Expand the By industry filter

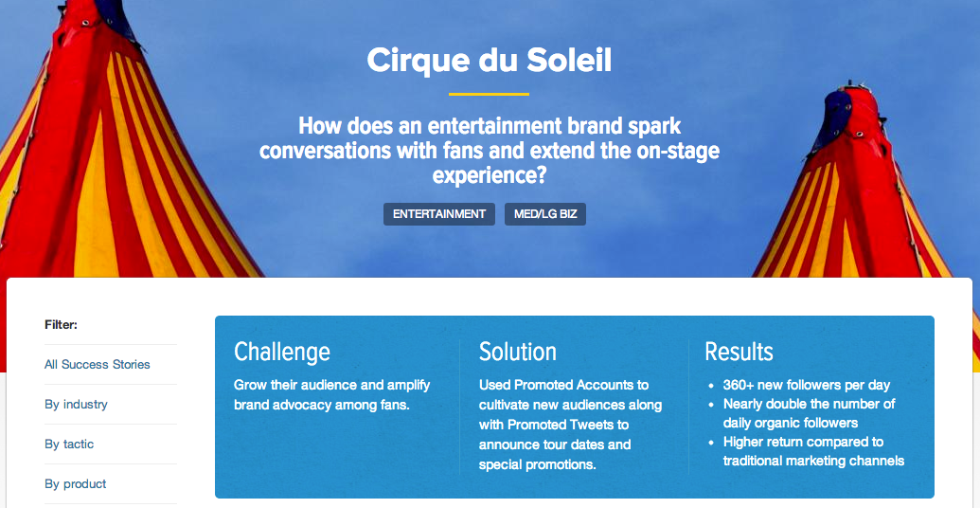click(77, 404)
